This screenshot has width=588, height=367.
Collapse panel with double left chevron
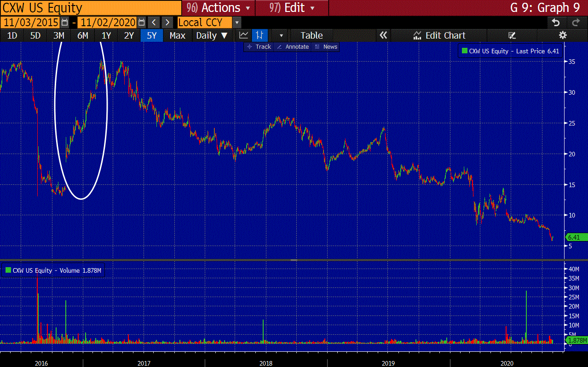click(383, 35)
